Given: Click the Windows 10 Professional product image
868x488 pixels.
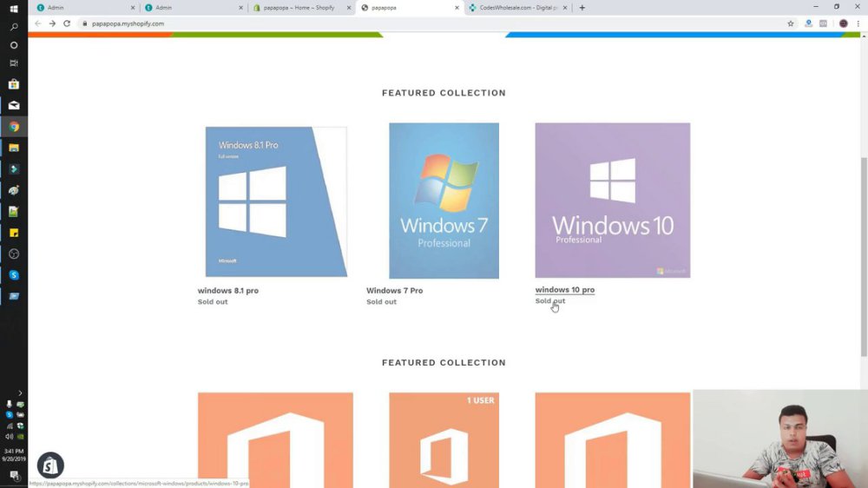Looking at the screenshot, I should 612,200.
